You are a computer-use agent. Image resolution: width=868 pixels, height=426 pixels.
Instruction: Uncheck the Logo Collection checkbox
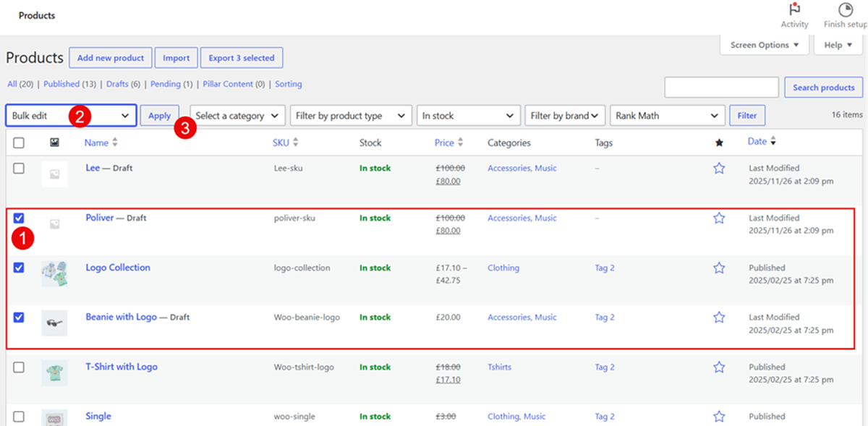click(x=19, y=268)
